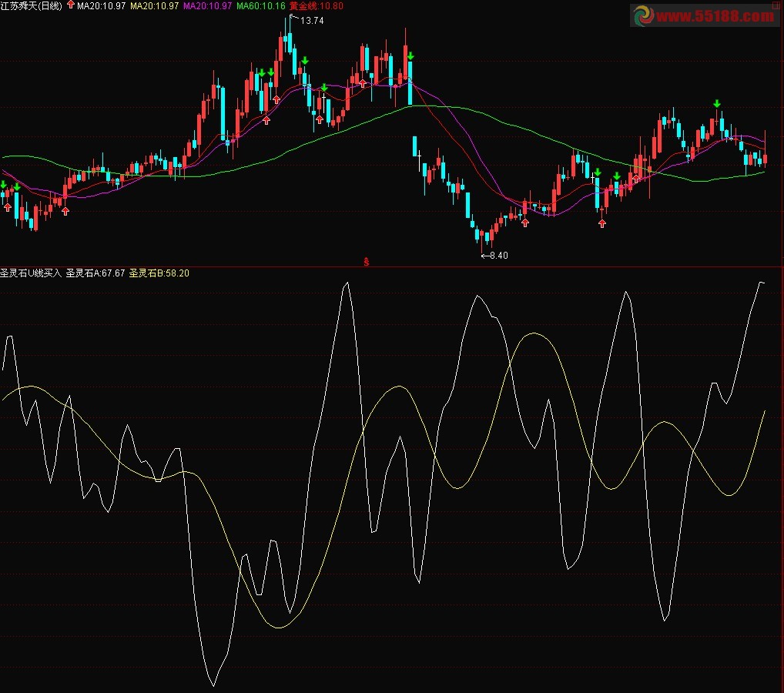Select the green MA60:10.16 indicator label

click(260, 6)
